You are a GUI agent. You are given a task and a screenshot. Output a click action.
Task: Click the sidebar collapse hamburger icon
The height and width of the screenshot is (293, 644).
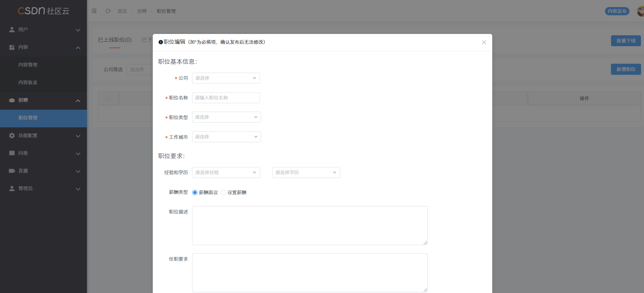94,11
